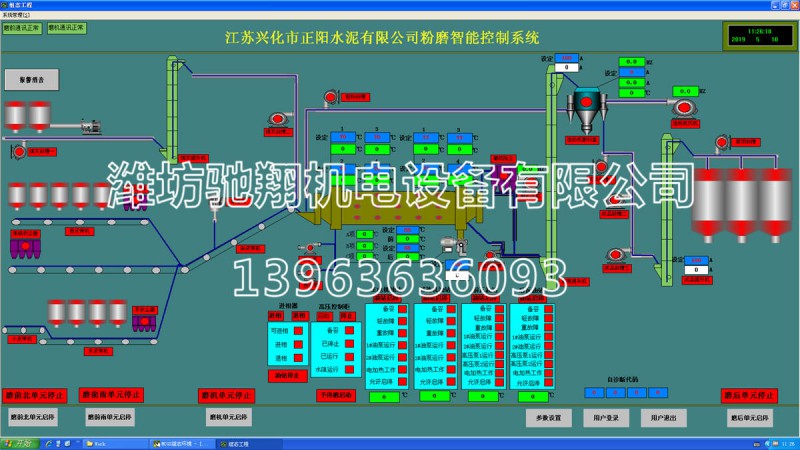The width and height of the screenshot is (800, 450).
Task: Click the grey 磨机单元启停 button
Action: (x=229, y=417)
